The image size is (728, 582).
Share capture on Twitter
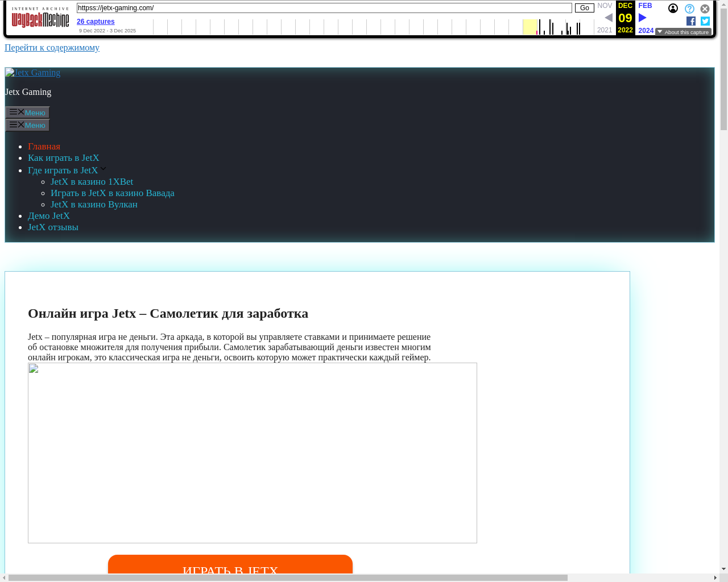(705, 21)
